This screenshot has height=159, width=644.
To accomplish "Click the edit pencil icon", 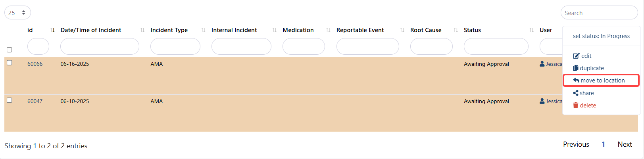I will 576,56.
